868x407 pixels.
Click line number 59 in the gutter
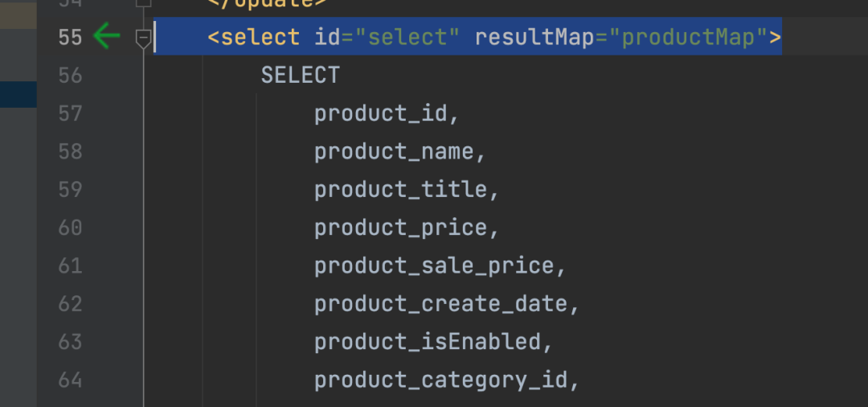70,190
